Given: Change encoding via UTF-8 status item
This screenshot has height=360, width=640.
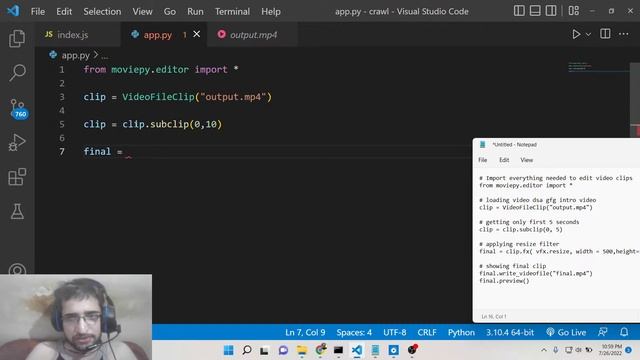Looking at the screenshot, I should 394,332.
